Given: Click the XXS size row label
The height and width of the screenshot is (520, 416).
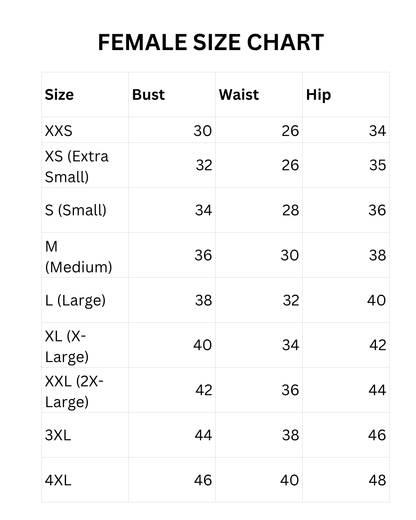Looking at the screenshot, I should click(x=59, y=131).
